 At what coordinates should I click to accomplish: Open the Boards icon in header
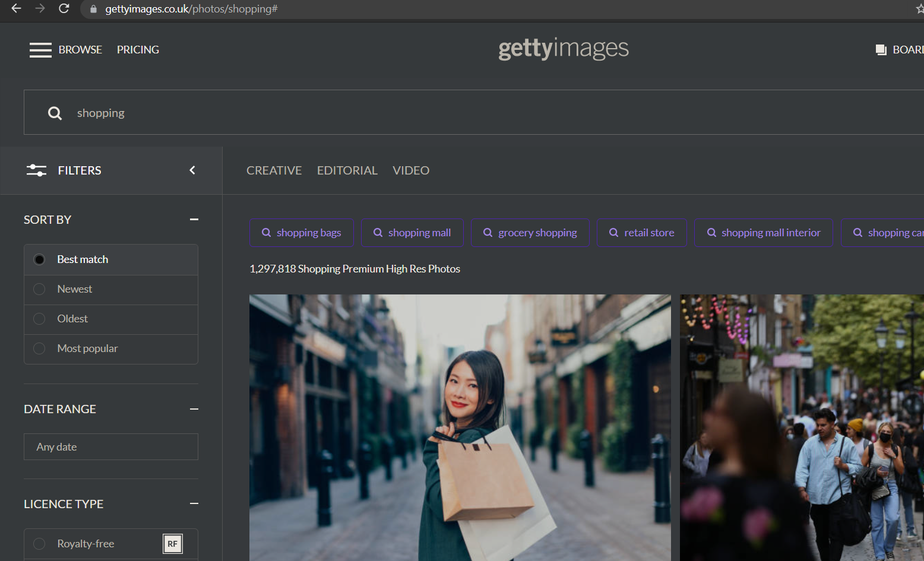tap(881, 50)
